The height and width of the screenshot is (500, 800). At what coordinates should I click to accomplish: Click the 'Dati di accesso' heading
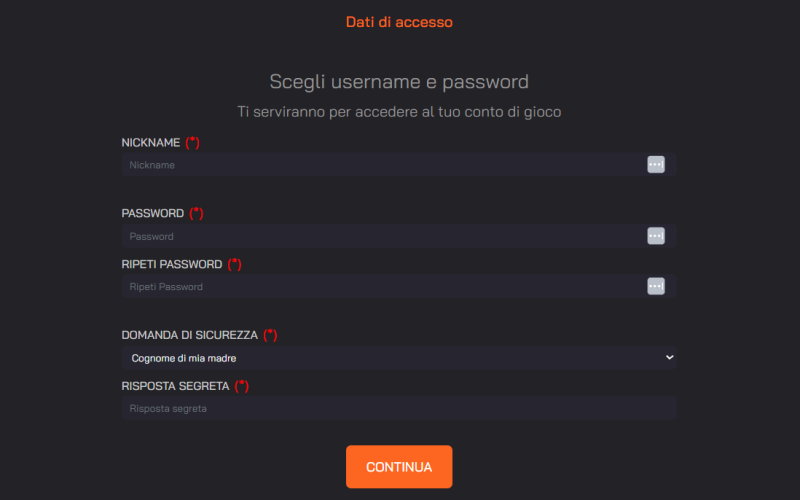pyautogui.click(x=399, y=21)
